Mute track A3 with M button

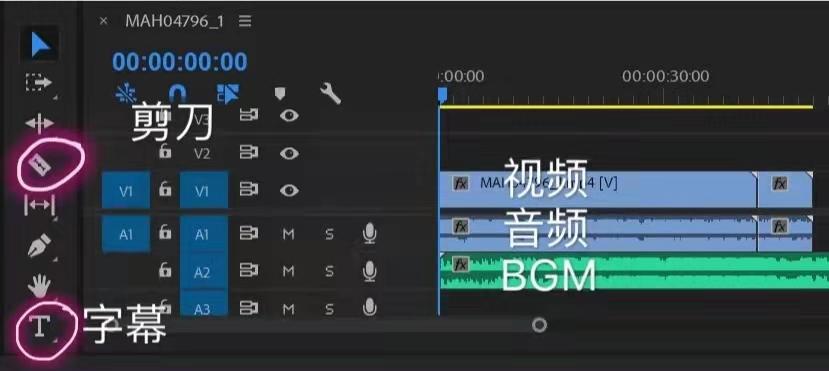[x=288, y=308]
